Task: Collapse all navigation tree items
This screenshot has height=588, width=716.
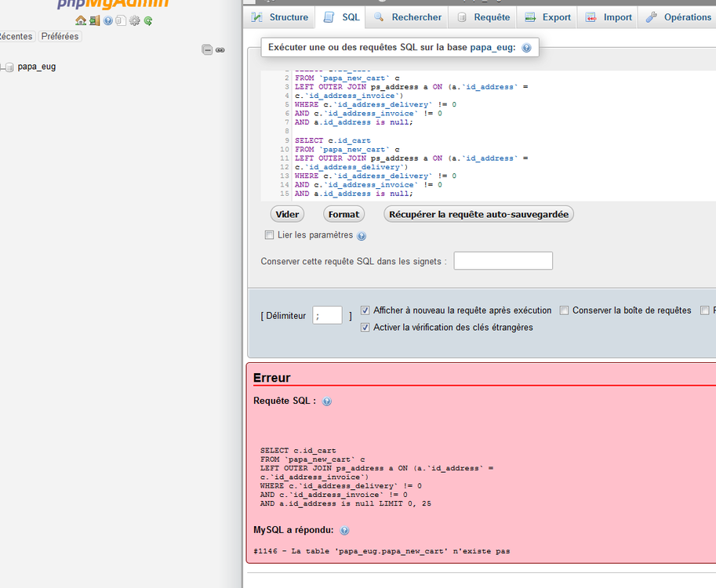Action: coord(207,49)
